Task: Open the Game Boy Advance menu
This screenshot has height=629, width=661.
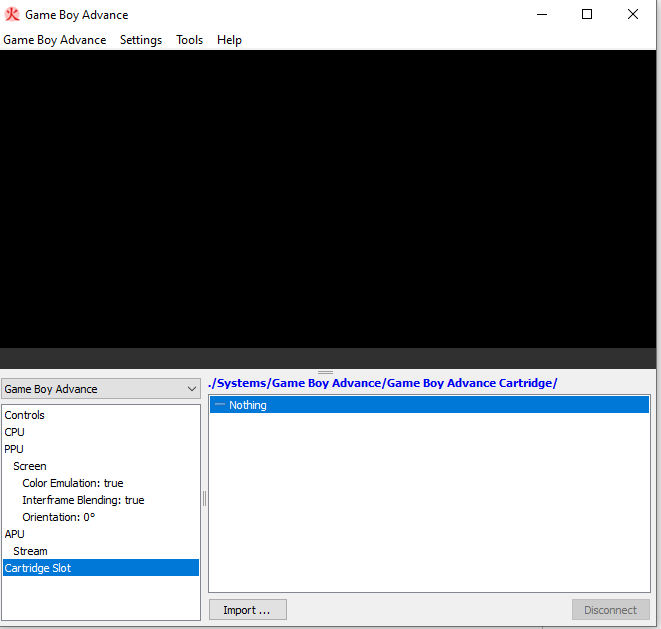Action: 55,40
